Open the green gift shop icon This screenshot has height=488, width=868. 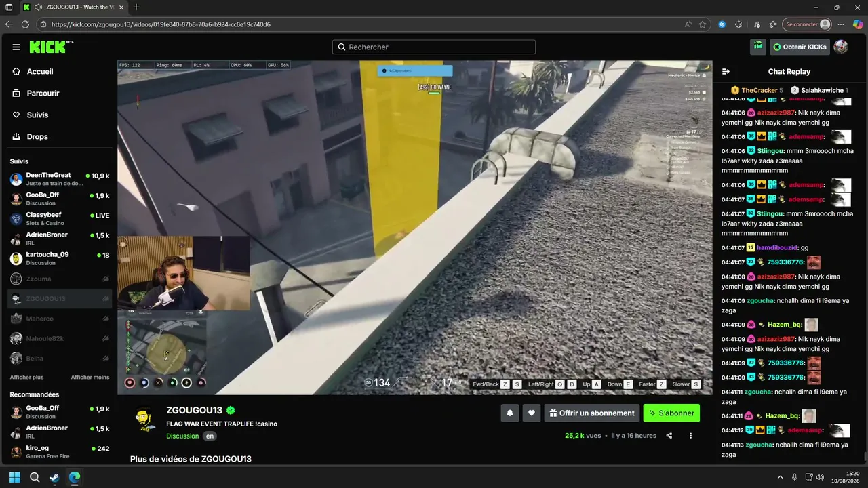(758, 47)
